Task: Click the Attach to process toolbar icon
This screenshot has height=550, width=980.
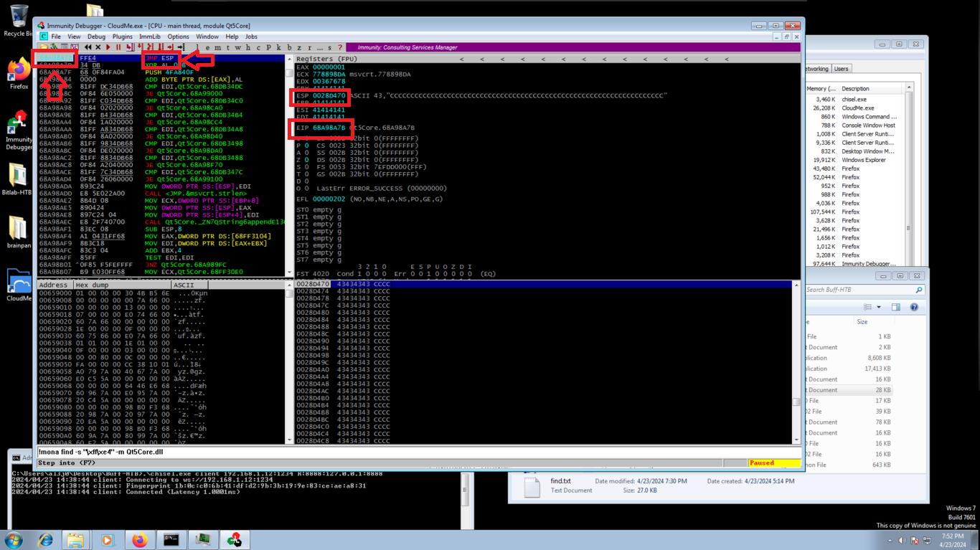Action: (x=53, y=47)
